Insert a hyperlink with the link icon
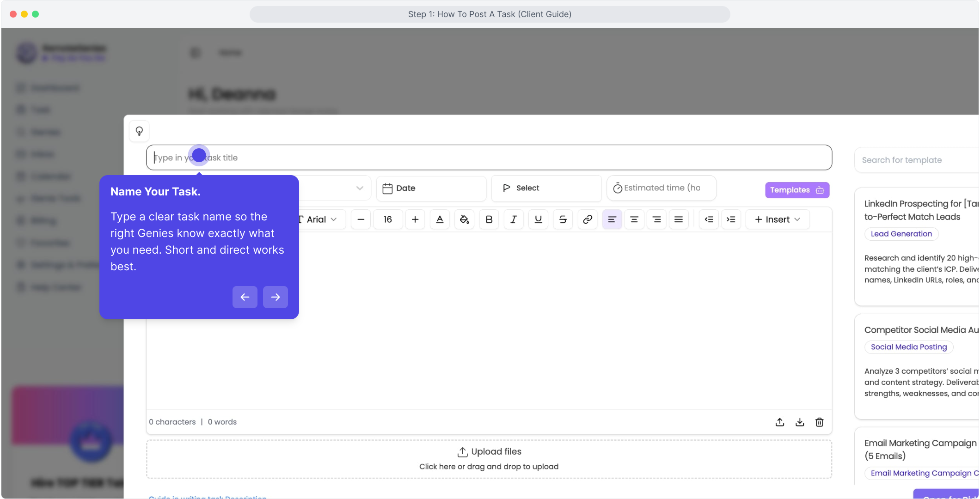 pos(587,219)
